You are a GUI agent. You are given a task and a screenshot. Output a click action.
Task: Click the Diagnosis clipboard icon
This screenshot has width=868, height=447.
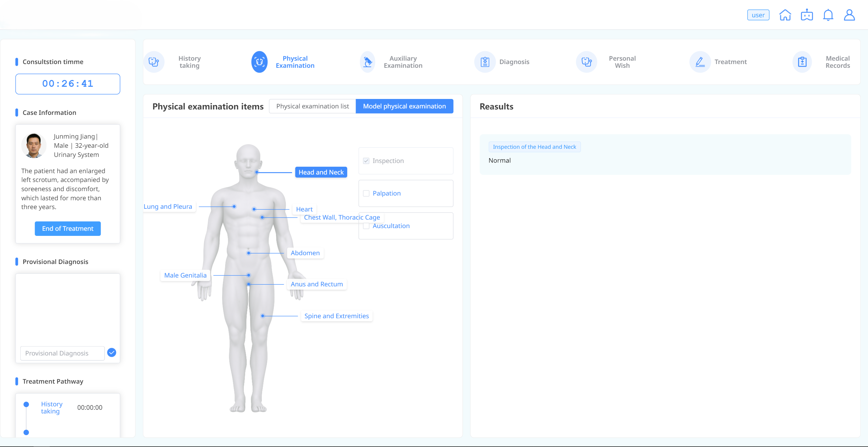pos(485,62)
